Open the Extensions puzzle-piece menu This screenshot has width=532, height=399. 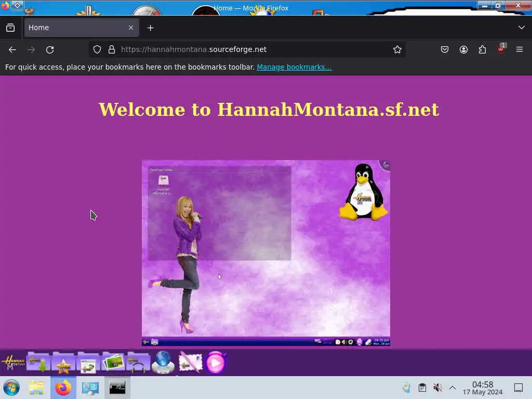click(482, 49)
